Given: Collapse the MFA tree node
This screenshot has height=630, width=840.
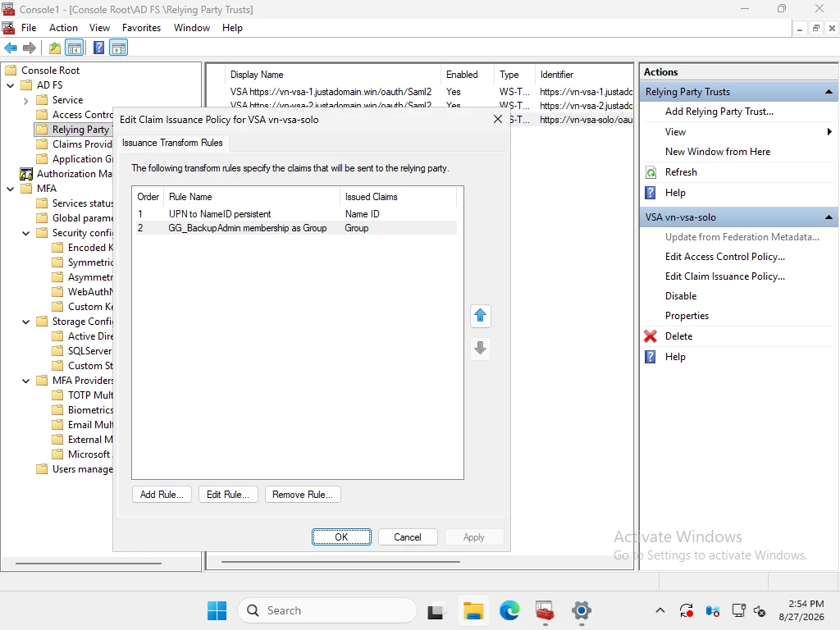Looking at the screenshot, I should (x=10, y=189).
